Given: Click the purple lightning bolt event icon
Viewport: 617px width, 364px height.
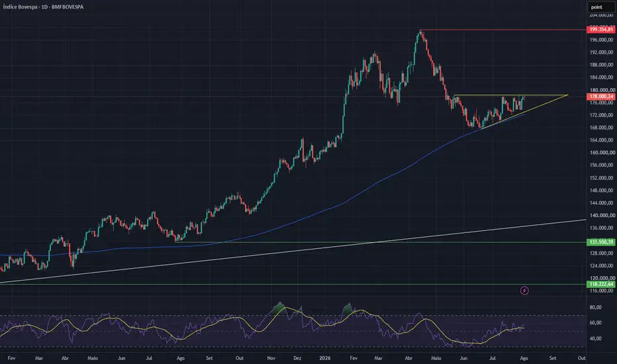Looking at the screenshot, I should 524,291.
